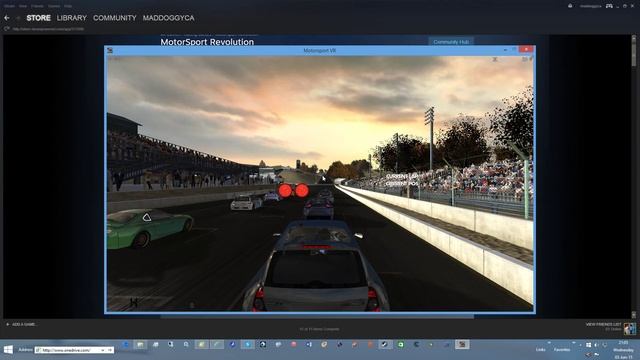Click the green car in the game view
This screenshot has width=640, height=360.
pos(149,228)
